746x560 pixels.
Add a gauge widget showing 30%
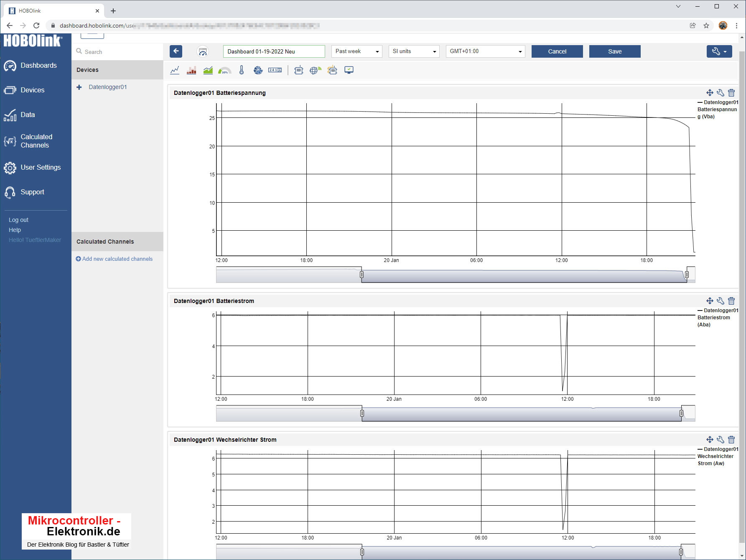tap(224, 70)
